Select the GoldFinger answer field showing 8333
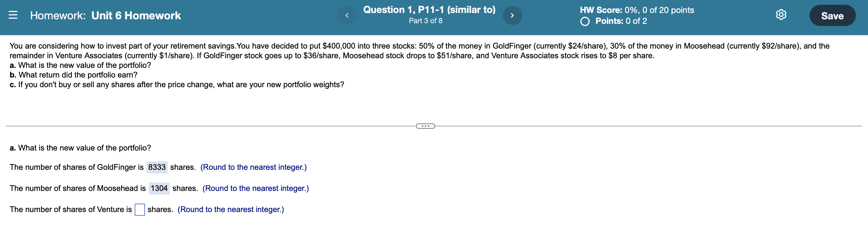Screen dimensions: 868x241 (x=157, y=167)
